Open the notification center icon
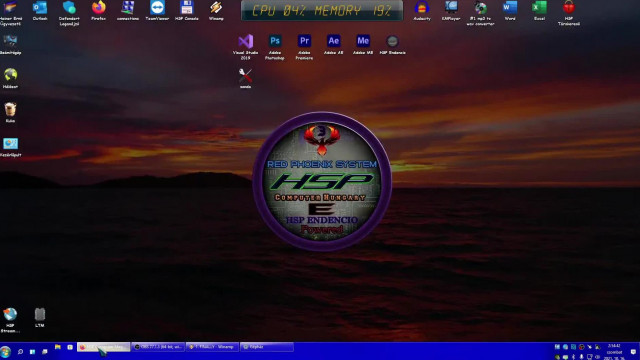This screenshot has height=360, width=640. point(633,351)
